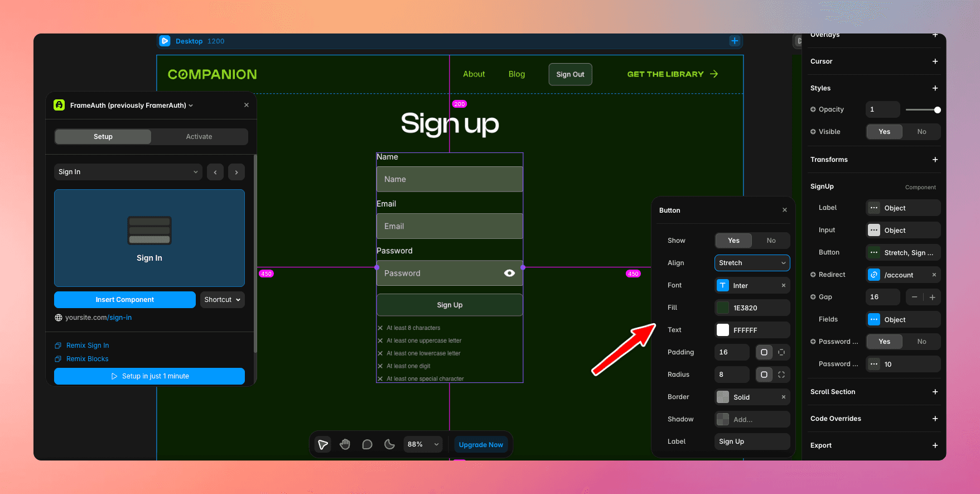Toggle password visibility with the eye icon

click(x=509, y=273)
